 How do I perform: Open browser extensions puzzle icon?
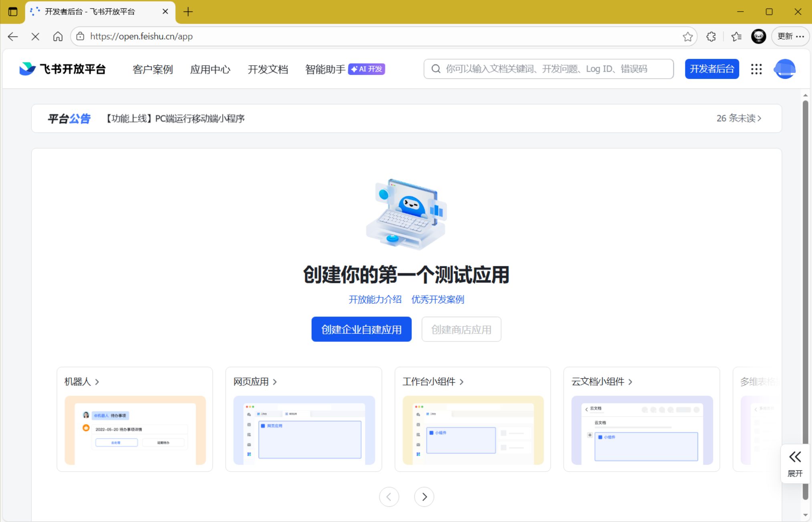pyautogui.click(x=711, y=36)
